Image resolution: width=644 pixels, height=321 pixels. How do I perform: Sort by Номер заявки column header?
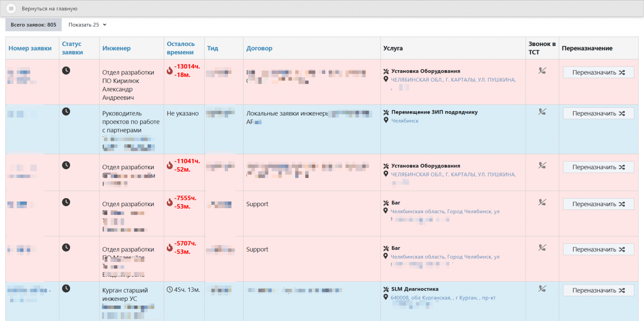(30, 48)
